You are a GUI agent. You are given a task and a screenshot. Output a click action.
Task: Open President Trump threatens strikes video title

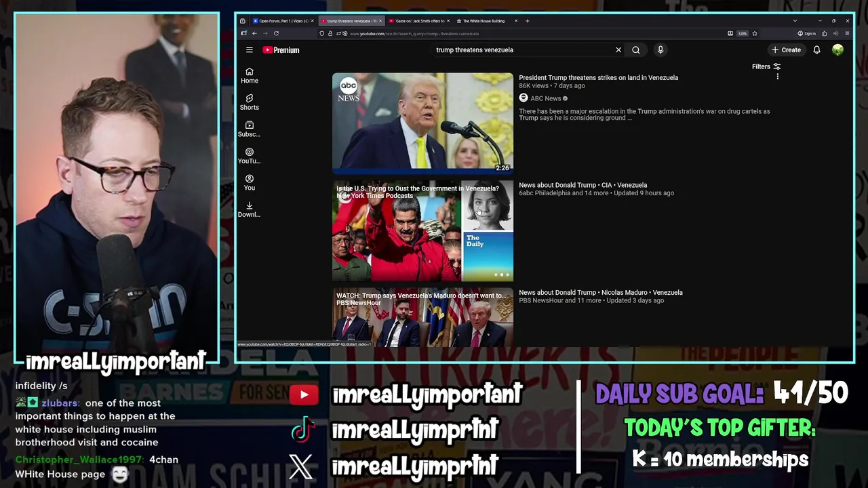(x=598, y=78)
